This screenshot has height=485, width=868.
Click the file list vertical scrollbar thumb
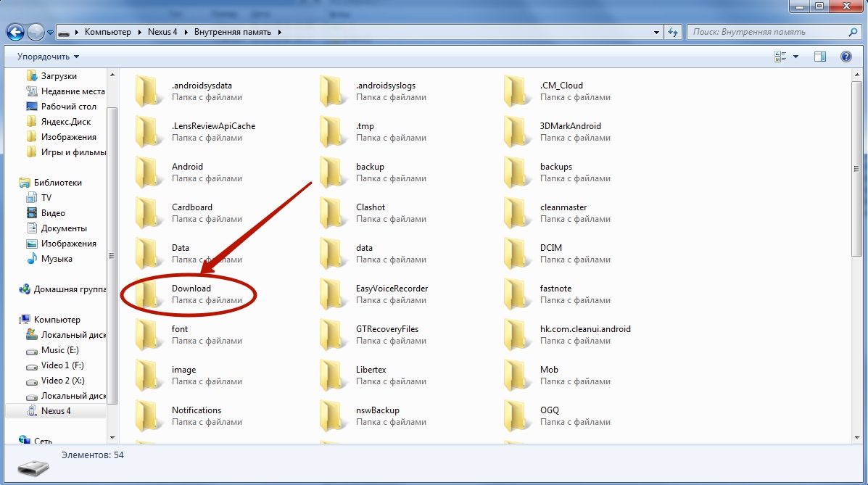856,169
